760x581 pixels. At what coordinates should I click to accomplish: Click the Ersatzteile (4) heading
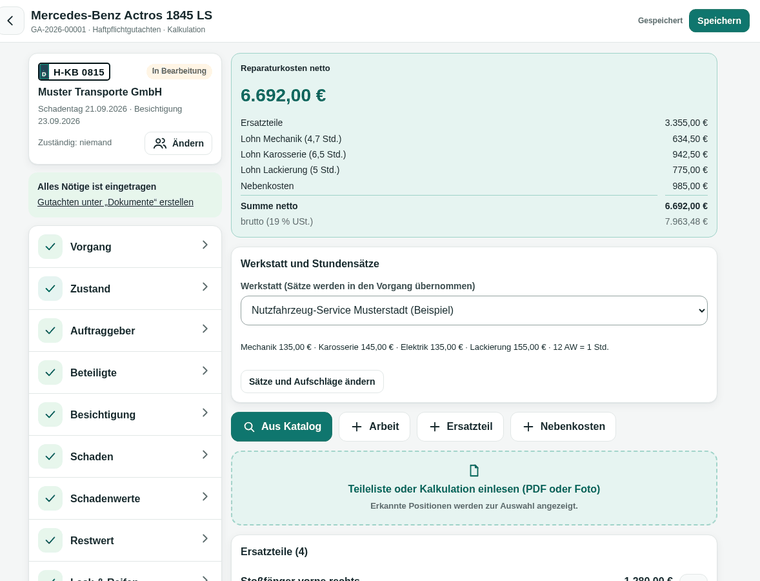pos(274,551)
